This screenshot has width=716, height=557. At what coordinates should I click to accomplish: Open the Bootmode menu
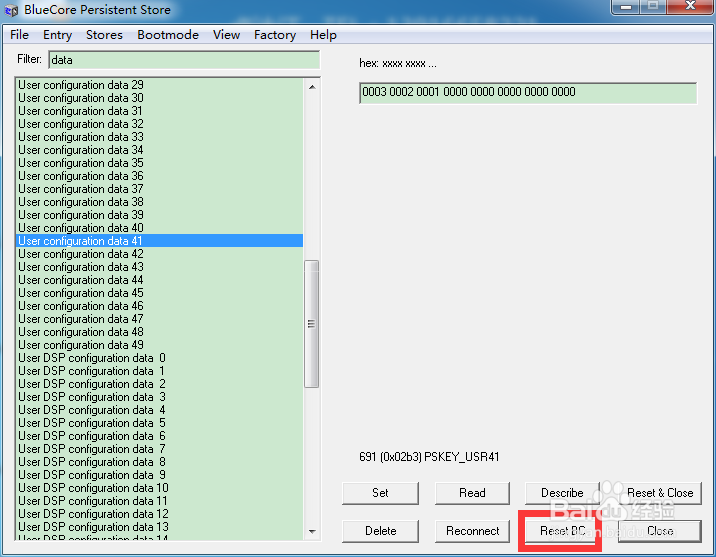click(168, 35)
